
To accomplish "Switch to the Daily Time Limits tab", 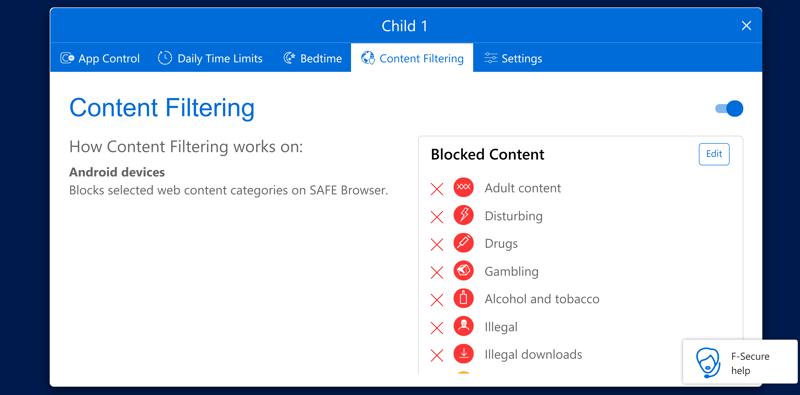I will (210, 58).
